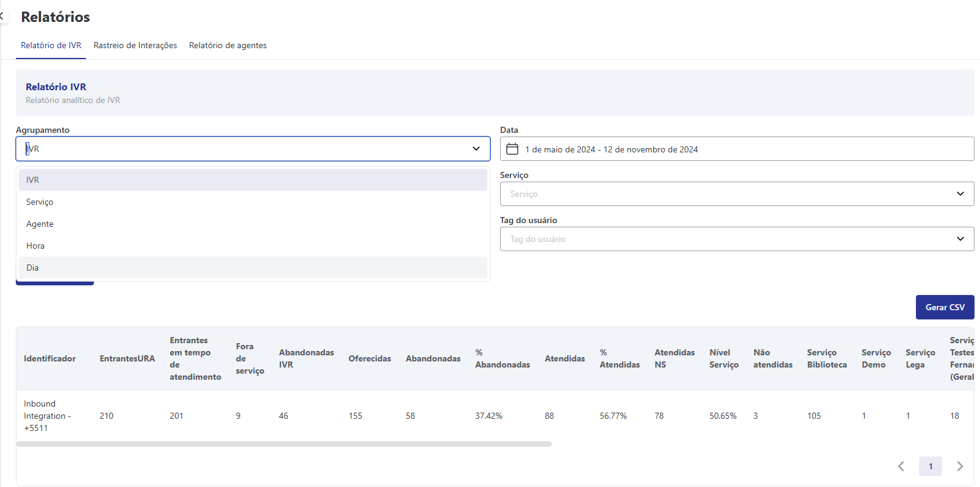Go to next page arrow

(x=960, y=466)
